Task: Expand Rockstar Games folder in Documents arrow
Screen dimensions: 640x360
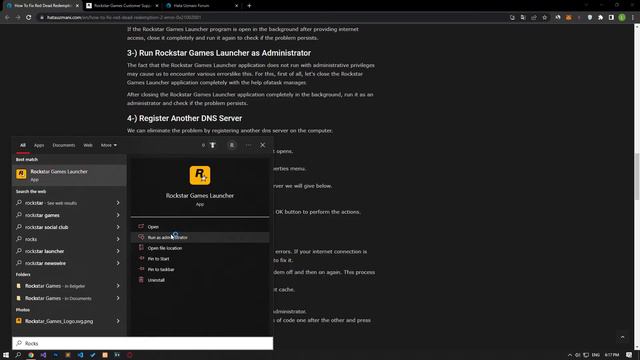Action: 118,298
